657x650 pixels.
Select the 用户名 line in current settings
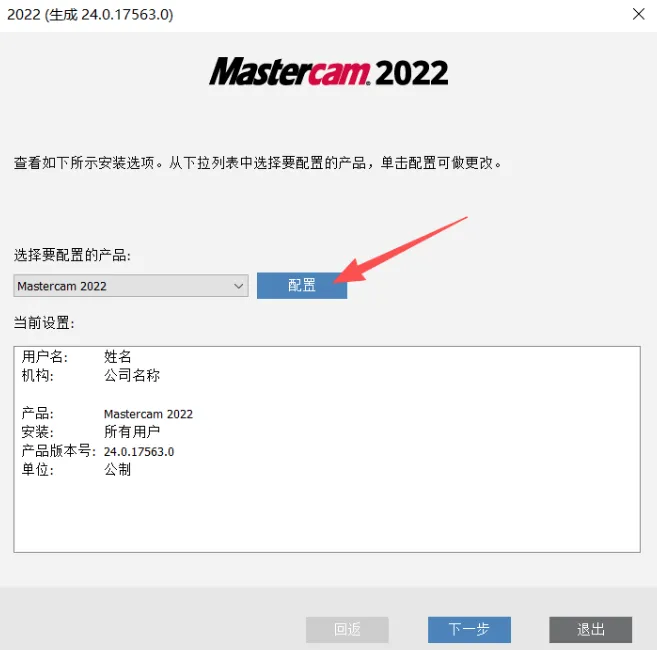click(x=77, y=357)
